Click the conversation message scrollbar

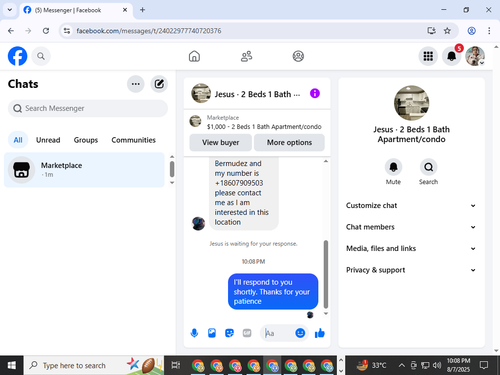326,273
